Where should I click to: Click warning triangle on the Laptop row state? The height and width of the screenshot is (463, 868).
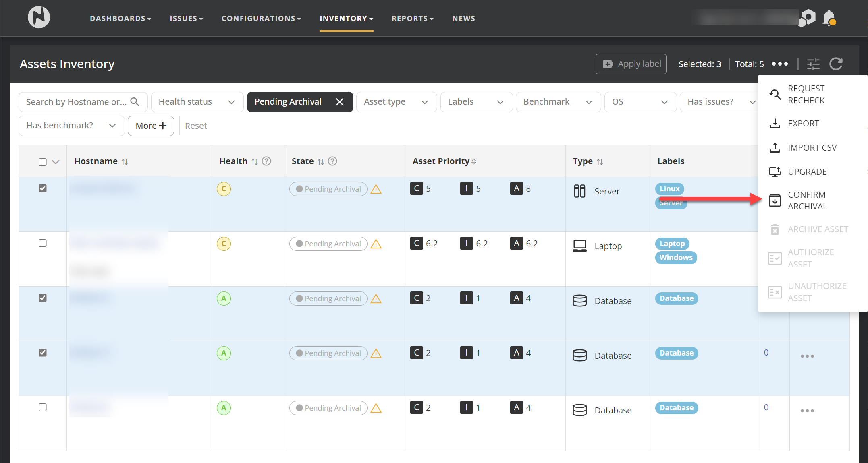click(x=376, y=244)
